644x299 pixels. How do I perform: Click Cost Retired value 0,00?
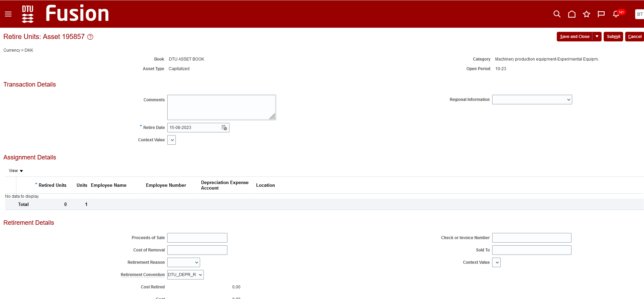tap(236, 287)
